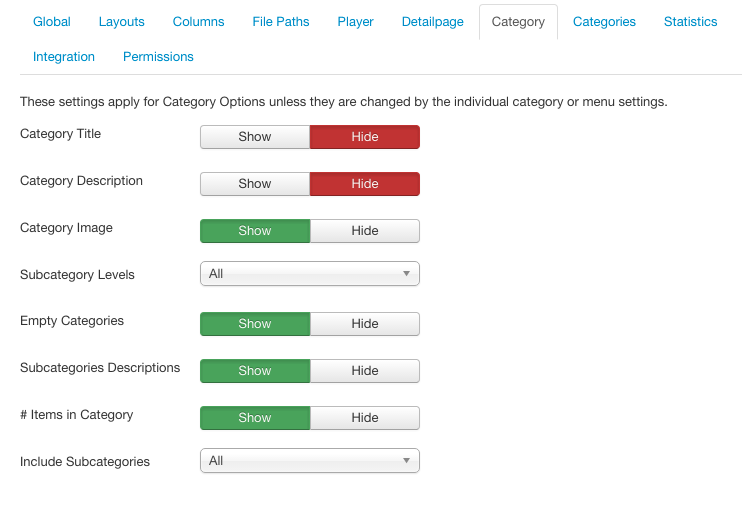Click the active Category tab
Image resolution: width=742 pixels, height=505 pixels.
point(518,22)
